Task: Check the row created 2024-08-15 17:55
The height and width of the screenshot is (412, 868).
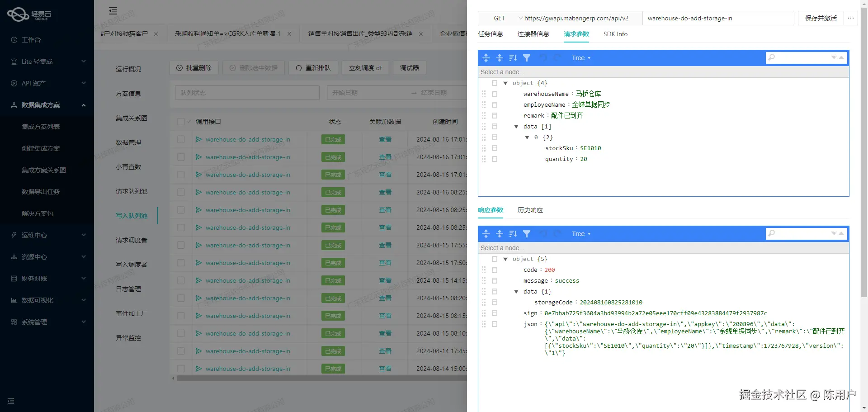Action: coord(181,245)
